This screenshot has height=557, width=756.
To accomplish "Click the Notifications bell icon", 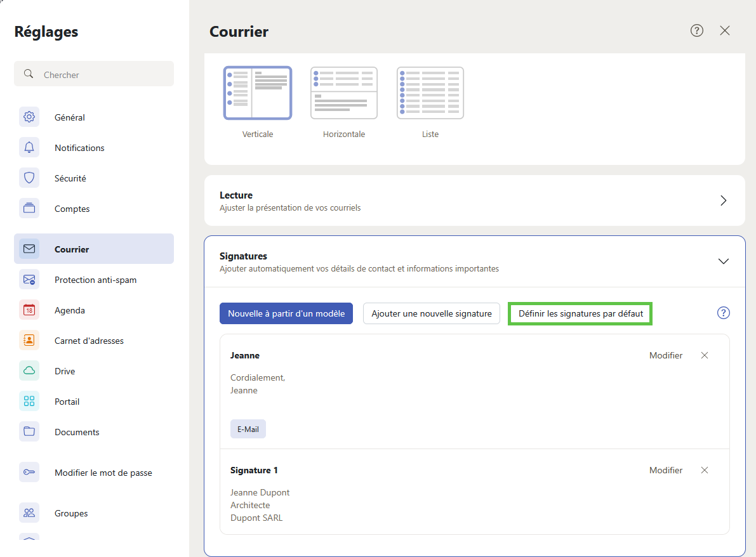I will point(29,148).
